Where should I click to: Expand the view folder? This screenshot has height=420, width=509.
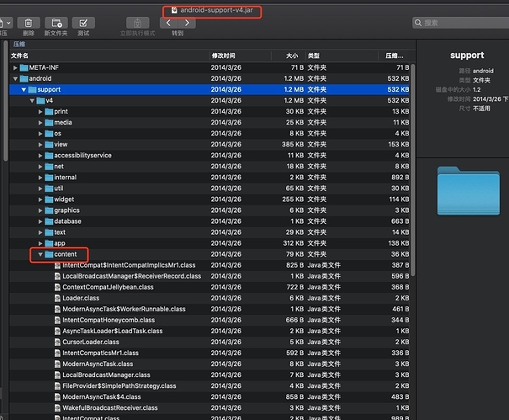click(40, 145)
